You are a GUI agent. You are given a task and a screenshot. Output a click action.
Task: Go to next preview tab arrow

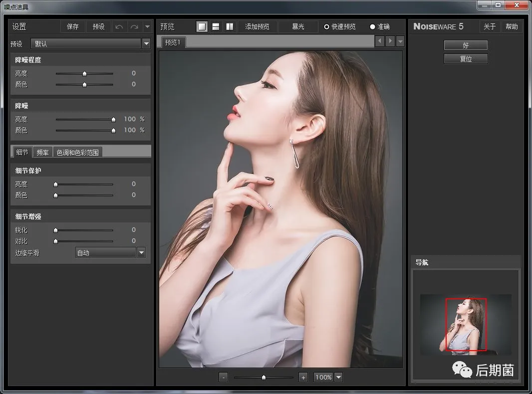pyautogui.click(x=390, y=41)
